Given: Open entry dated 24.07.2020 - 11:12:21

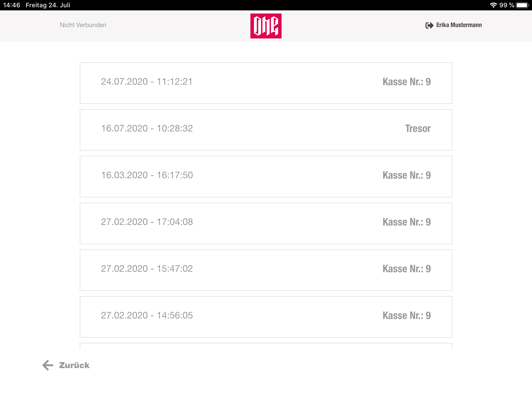Looking at the screenshot, I should pos(266,83).
